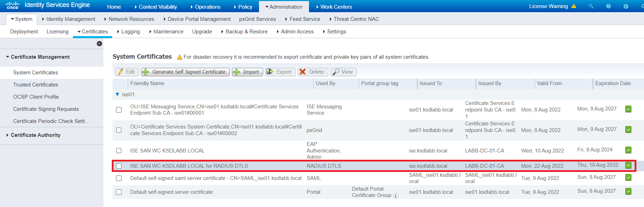Select System Certificates in sidebar
The image size is (644, 207).
point(35,73)
